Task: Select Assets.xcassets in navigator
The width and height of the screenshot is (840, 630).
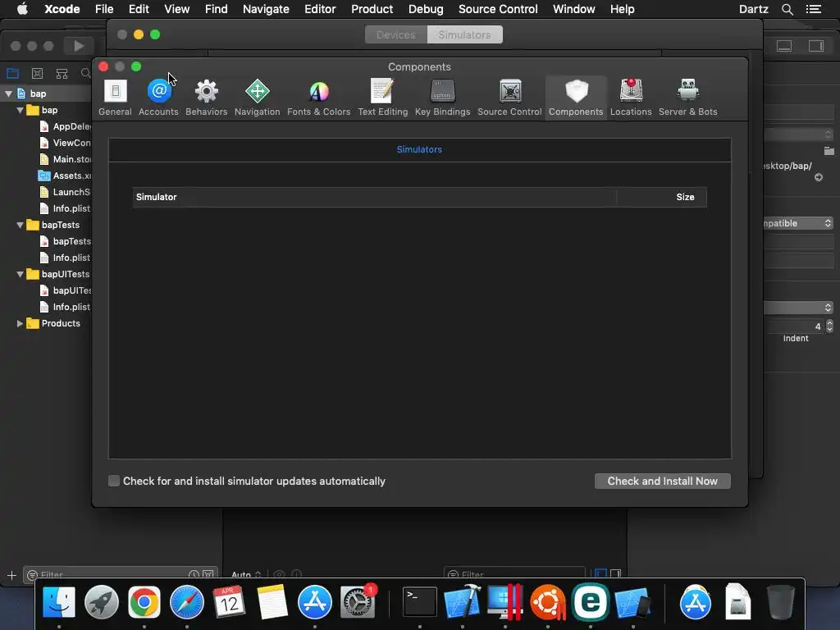Action: [x=65, y=176]
